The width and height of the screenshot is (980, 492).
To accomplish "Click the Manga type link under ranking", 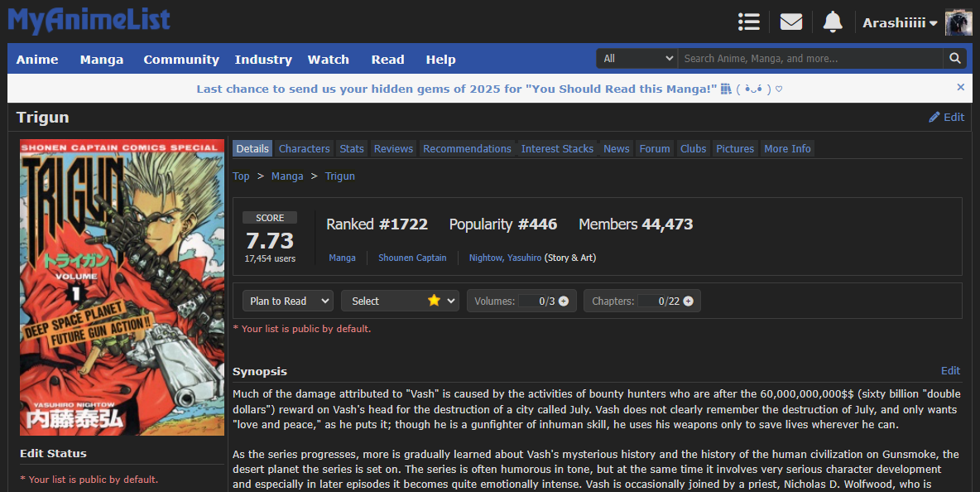I will point(342,258).
